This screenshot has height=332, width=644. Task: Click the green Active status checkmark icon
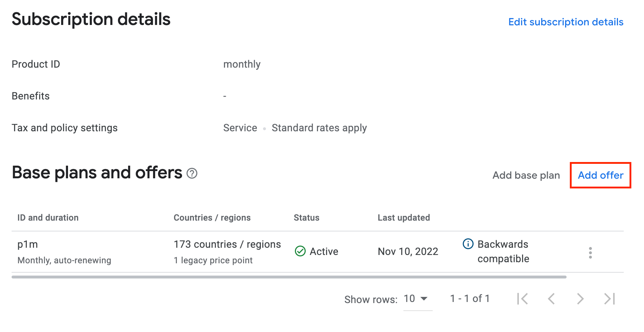tap(300, 251)
